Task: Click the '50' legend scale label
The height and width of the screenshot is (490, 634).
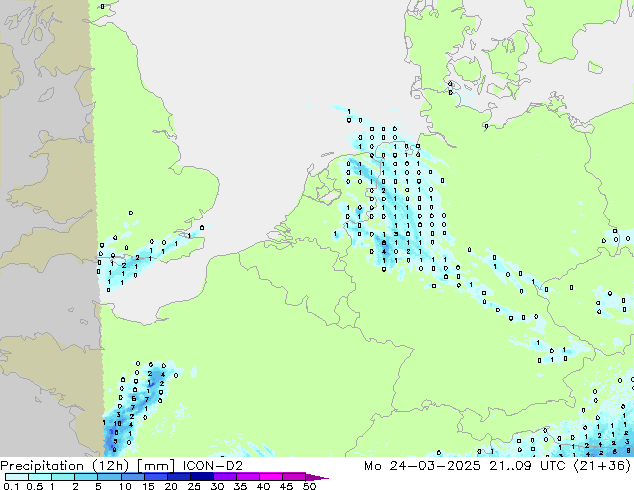Action: tap(309, 486)
